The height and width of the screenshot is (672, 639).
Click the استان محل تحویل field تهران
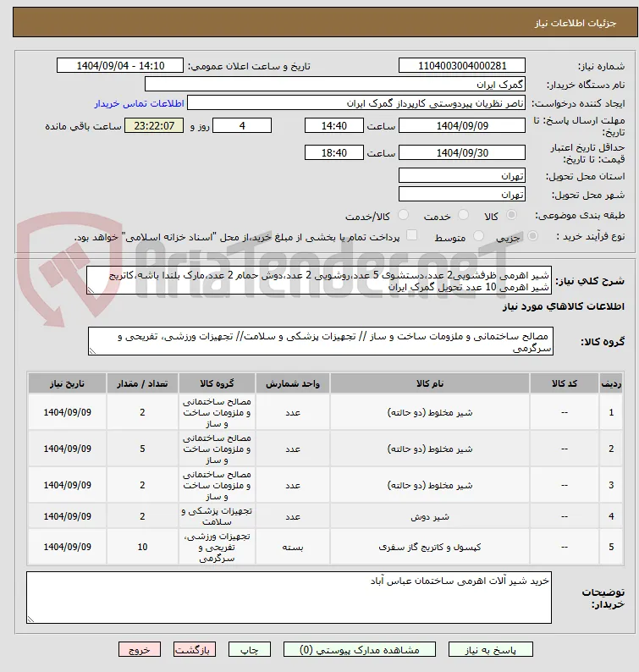click(461, 176)
